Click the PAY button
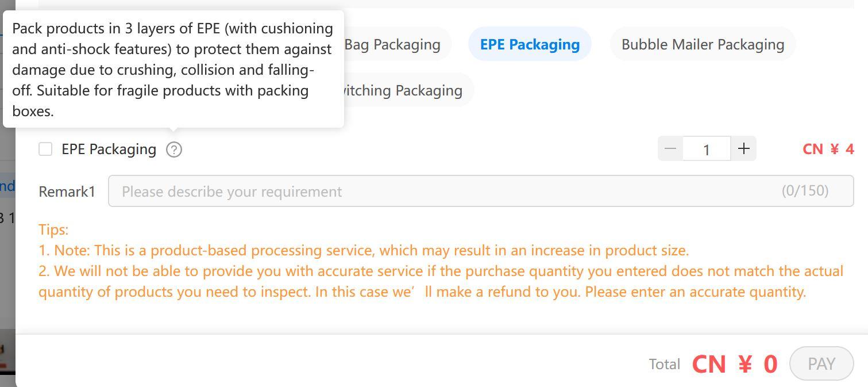This screenshot has width=868, height=387. [x=821, y=363]
